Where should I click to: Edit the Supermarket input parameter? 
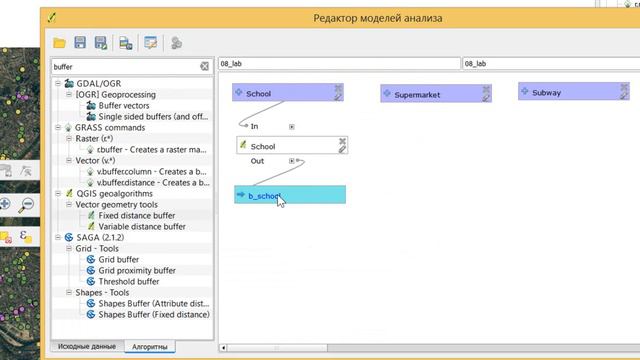486,98
